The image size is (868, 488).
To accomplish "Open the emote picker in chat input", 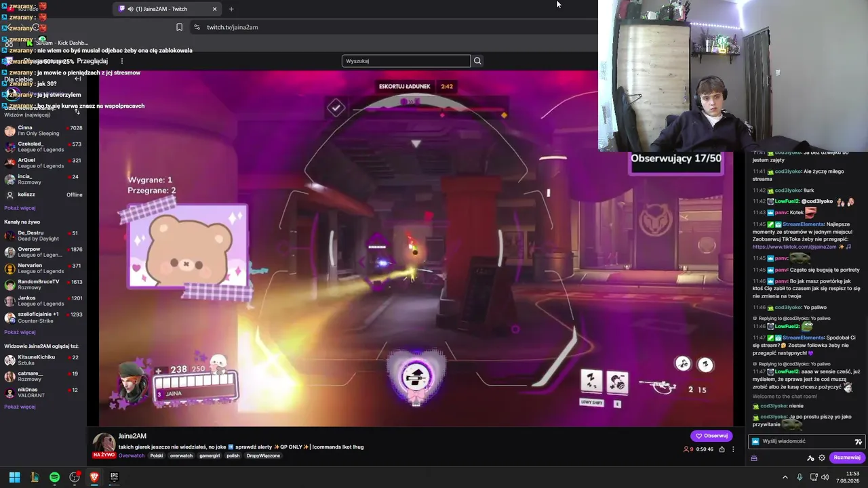I will (x=858, y=441).
